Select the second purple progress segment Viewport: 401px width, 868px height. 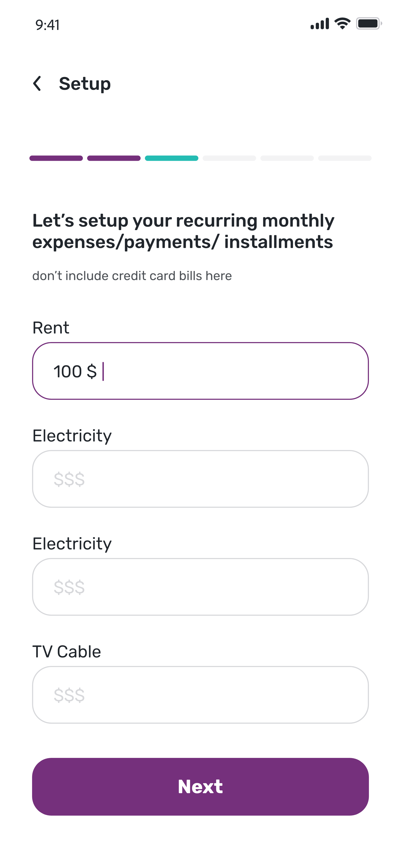pyautogui.click(x=114, y=158)
